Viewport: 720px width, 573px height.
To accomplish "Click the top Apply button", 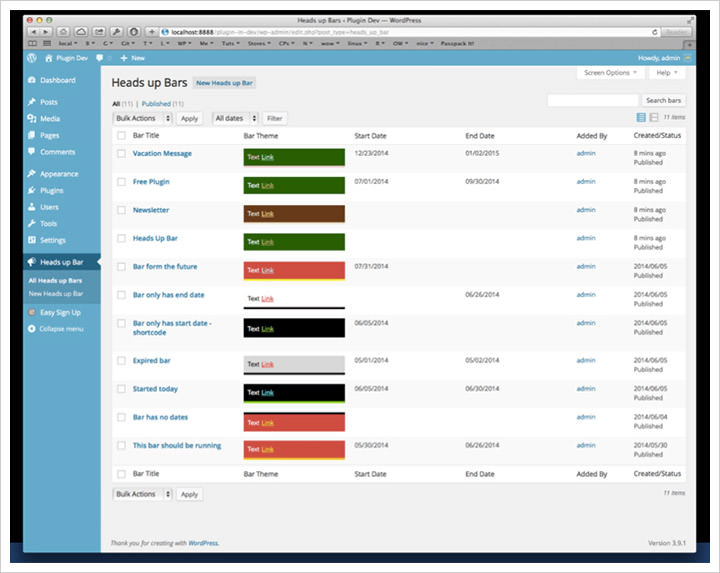I will point(189,118).
